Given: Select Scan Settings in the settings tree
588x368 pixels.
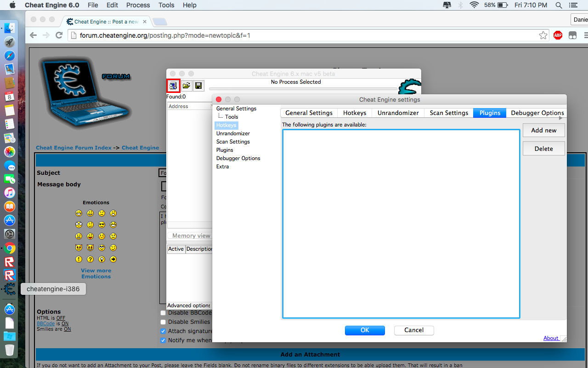Looking at the screenshot, I should coord(233,142).
